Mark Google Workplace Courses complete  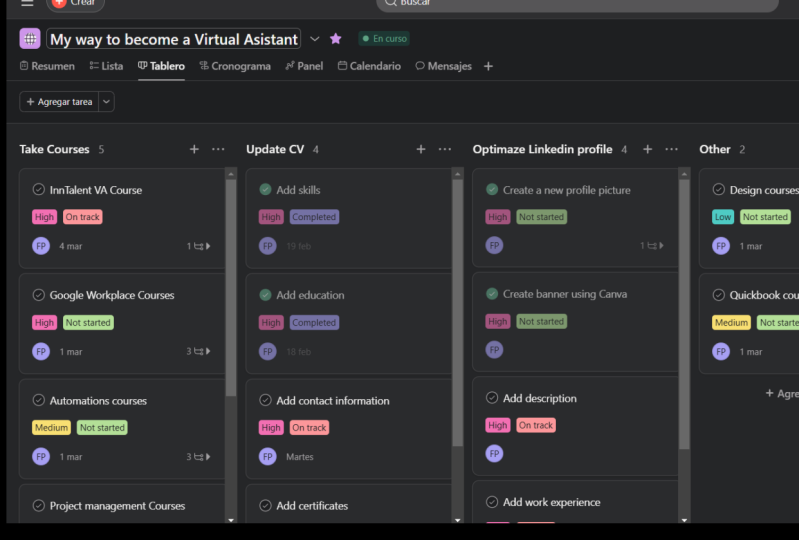39,295
